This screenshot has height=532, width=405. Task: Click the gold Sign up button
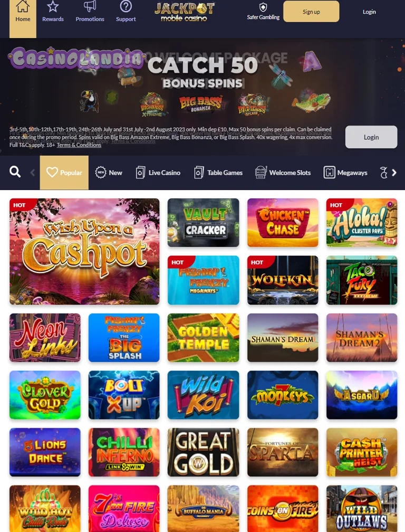pos(311,12)
